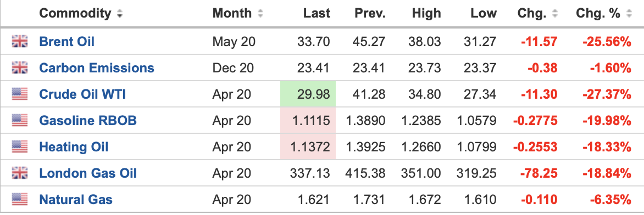The width and height of the screenshot is (644, 215).
Task: Open the London Gas Oil link
Action: coord(88,173)
